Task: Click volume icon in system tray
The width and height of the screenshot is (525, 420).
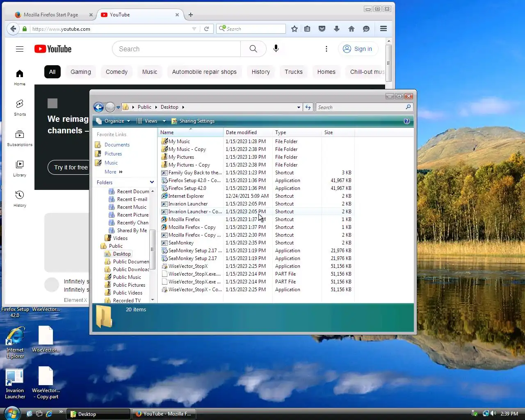Action: tap(493, 413)
